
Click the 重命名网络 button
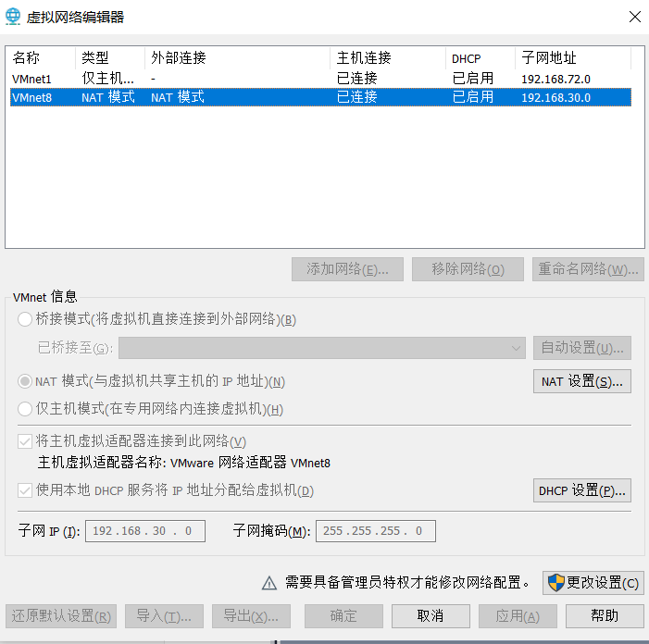[x=588, y=269]
